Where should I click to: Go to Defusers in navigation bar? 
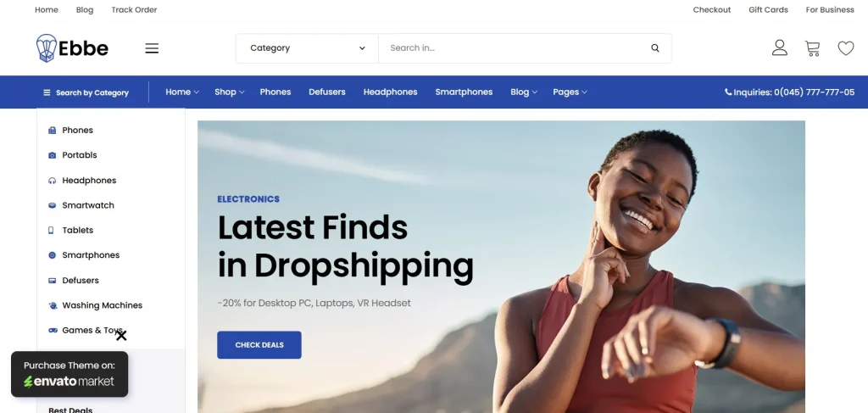coord(327,92)
